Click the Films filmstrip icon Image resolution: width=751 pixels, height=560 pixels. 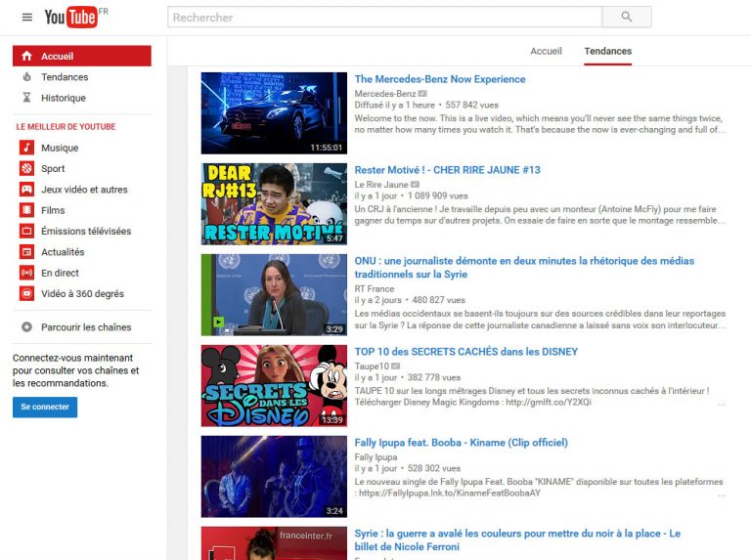click(26, 210)
